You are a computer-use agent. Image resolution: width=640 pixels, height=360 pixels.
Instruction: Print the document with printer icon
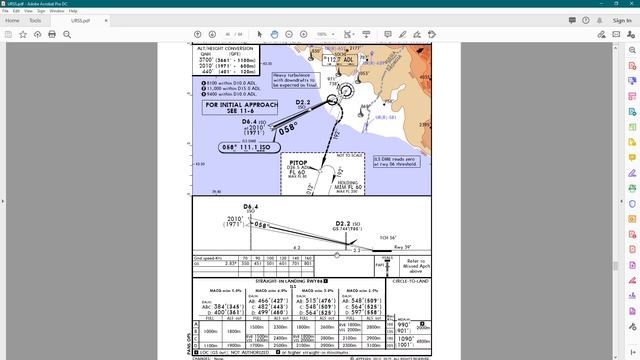(x=52, y=35)
